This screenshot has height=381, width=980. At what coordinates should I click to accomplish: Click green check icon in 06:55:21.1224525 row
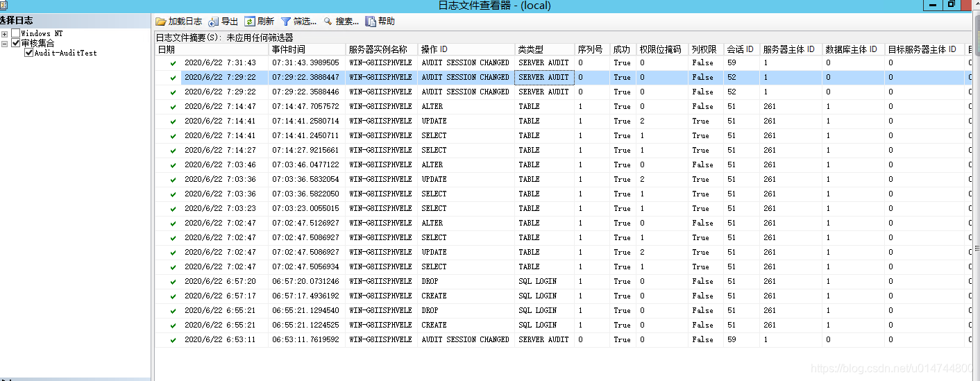173,325
